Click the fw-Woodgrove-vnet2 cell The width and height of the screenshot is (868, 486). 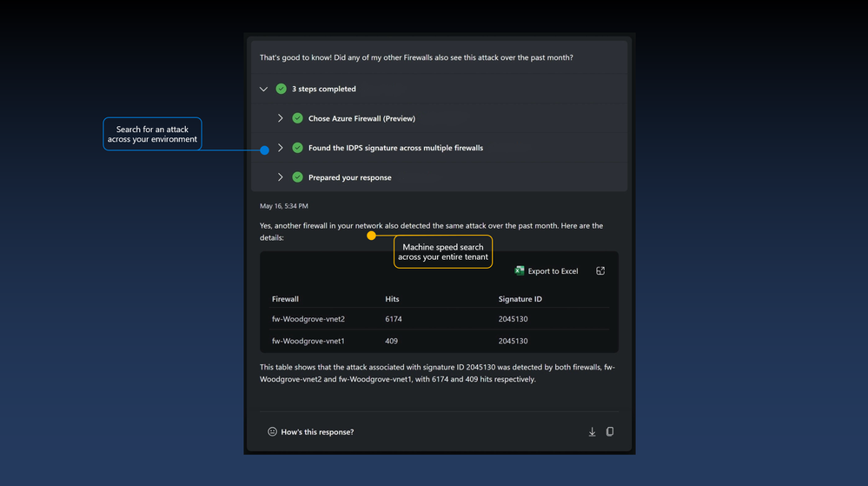coord(308,319)
